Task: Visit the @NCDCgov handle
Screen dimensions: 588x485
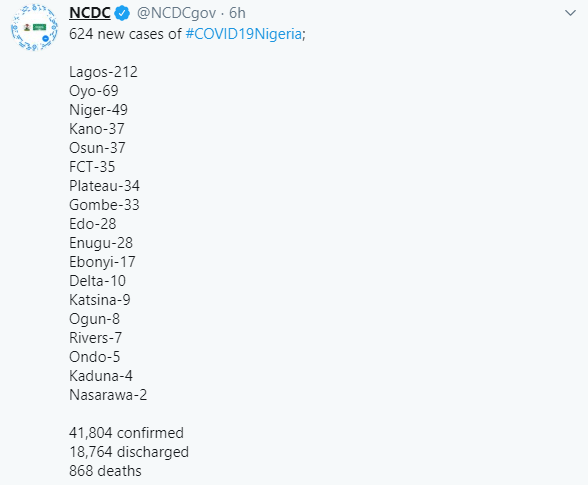Action: pos(176,14)
